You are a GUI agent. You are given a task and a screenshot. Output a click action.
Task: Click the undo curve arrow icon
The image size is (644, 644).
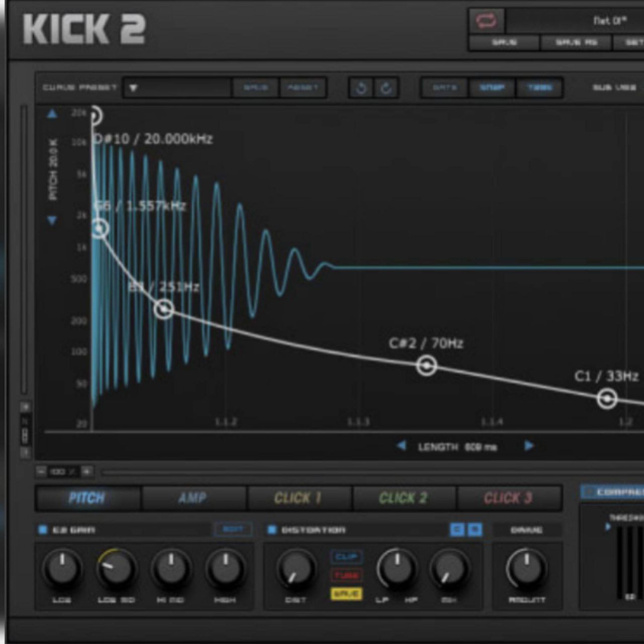[361, 89]
